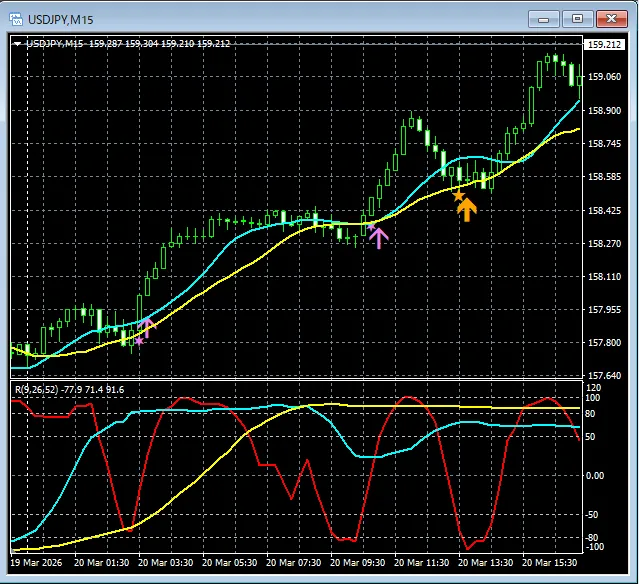Click the pink arrow near 09:30

378,237
